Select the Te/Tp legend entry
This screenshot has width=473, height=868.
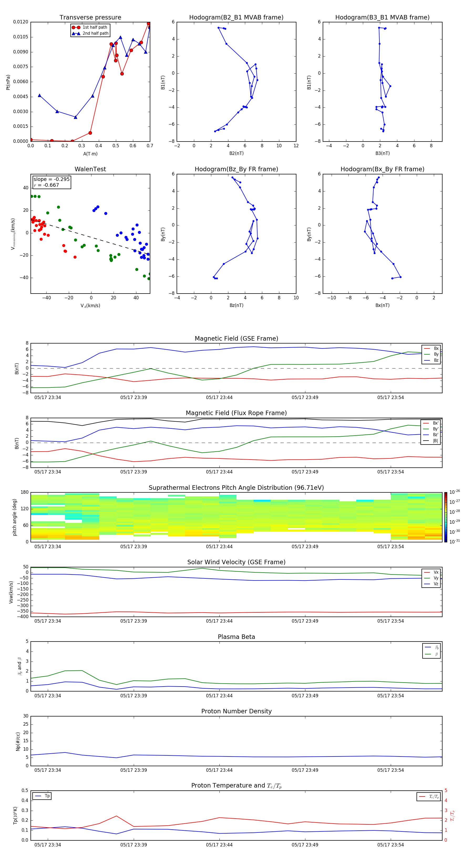(429, 796)
